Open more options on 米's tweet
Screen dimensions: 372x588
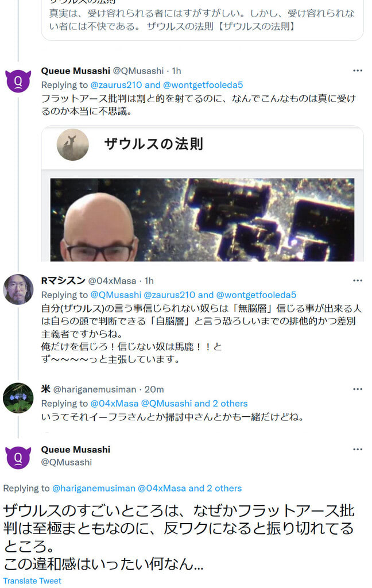[x=358, y=389]
